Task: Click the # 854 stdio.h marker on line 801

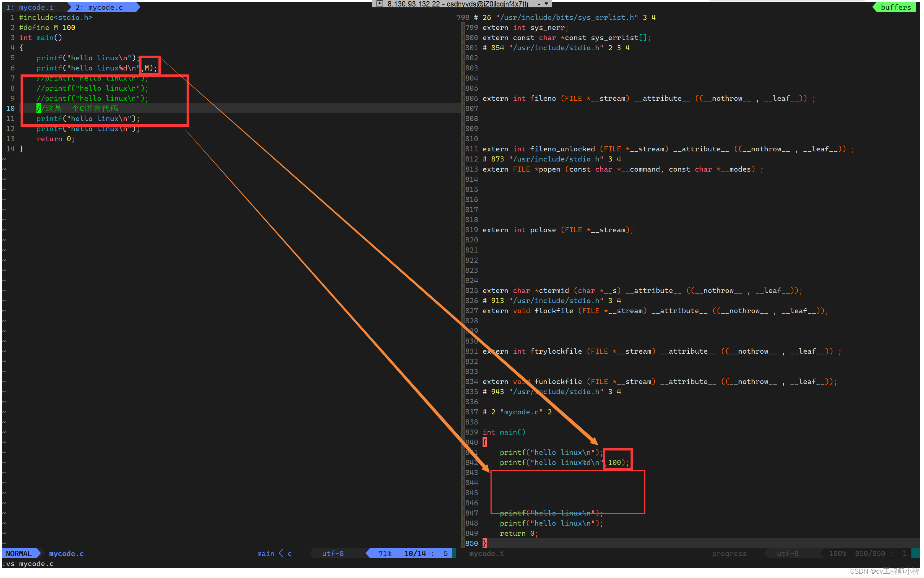Action: (556, 48)
